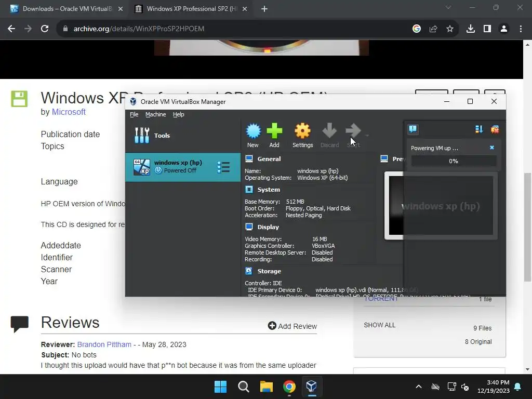Click the Google icon in address bar
The image size is (532, 399).
point(416,29)
